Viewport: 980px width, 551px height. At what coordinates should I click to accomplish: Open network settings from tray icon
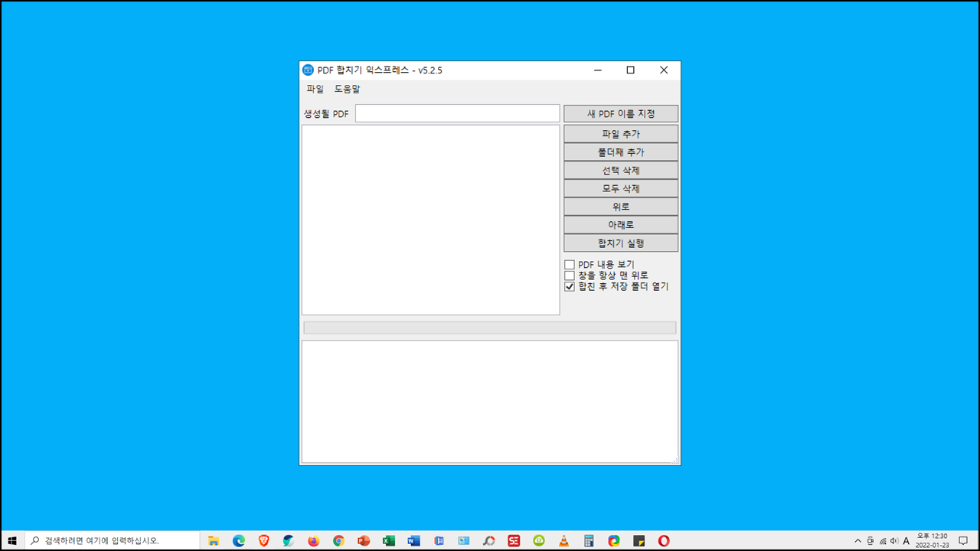tap(883, 541)
